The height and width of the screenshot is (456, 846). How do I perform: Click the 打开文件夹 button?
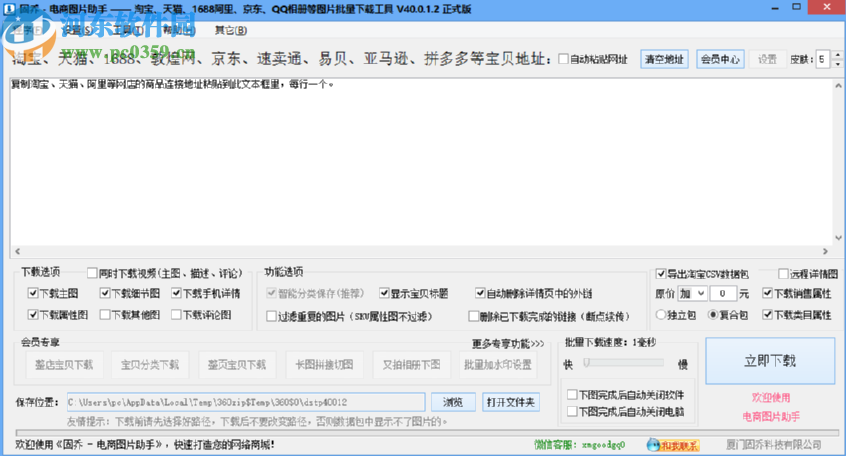[510, 402]
